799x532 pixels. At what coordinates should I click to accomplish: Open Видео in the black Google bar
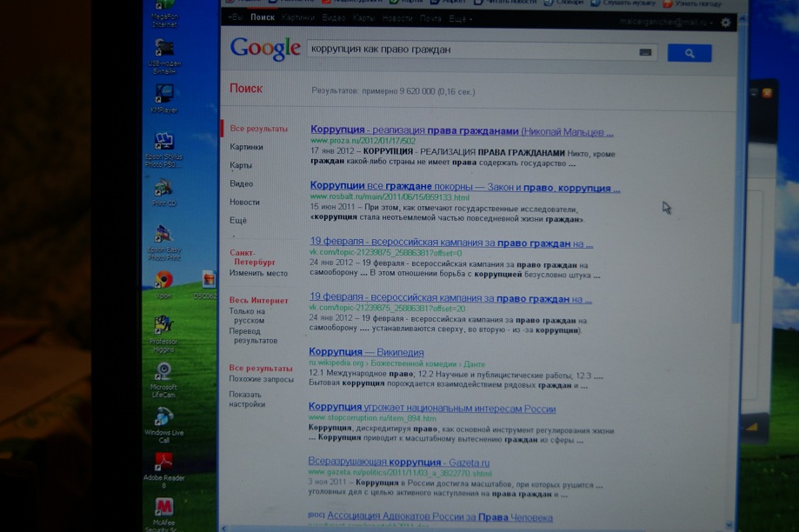point(334,18)
